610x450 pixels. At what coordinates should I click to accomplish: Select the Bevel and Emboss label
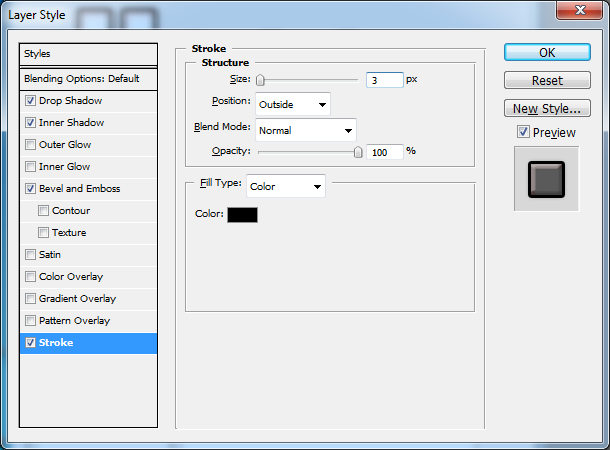[x=79, y=189]
